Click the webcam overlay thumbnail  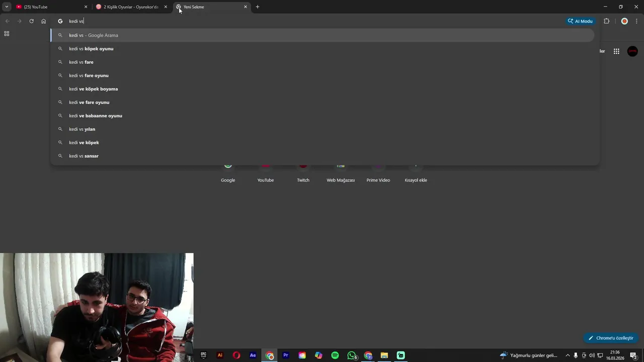(x=97, y=307)
